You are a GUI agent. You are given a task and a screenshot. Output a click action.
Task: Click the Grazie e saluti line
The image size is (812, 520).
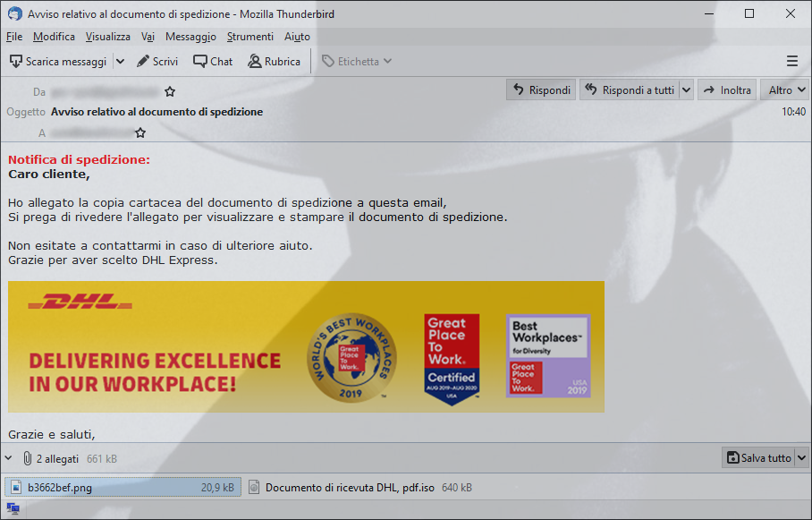coord(52,434)
